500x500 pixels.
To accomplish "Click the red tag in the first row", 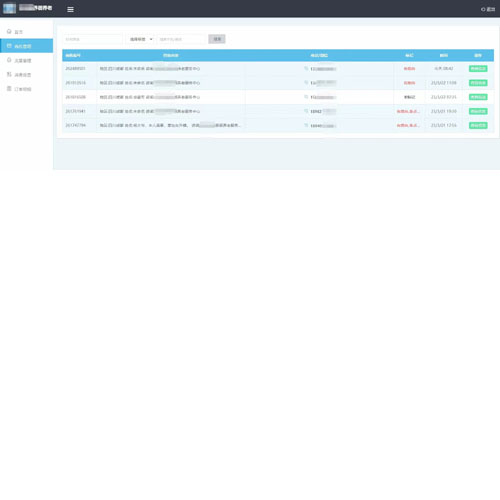I will (x=409, y=69).
